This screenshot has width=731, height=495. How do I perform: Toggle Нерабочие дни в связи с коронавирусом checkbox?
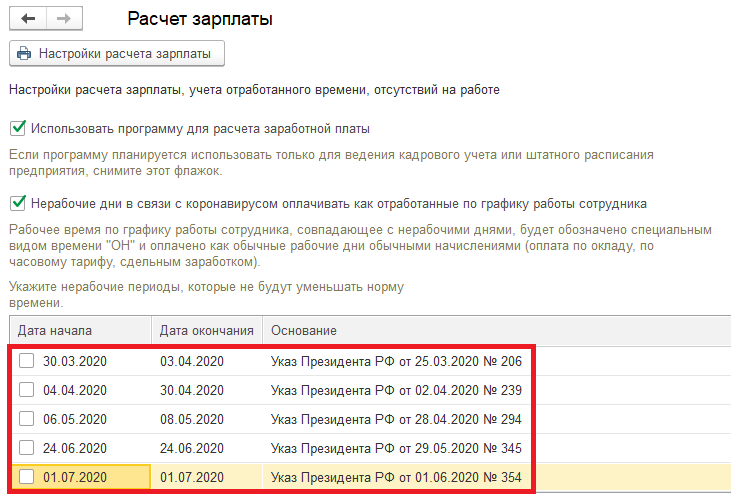tap(18, 203)
